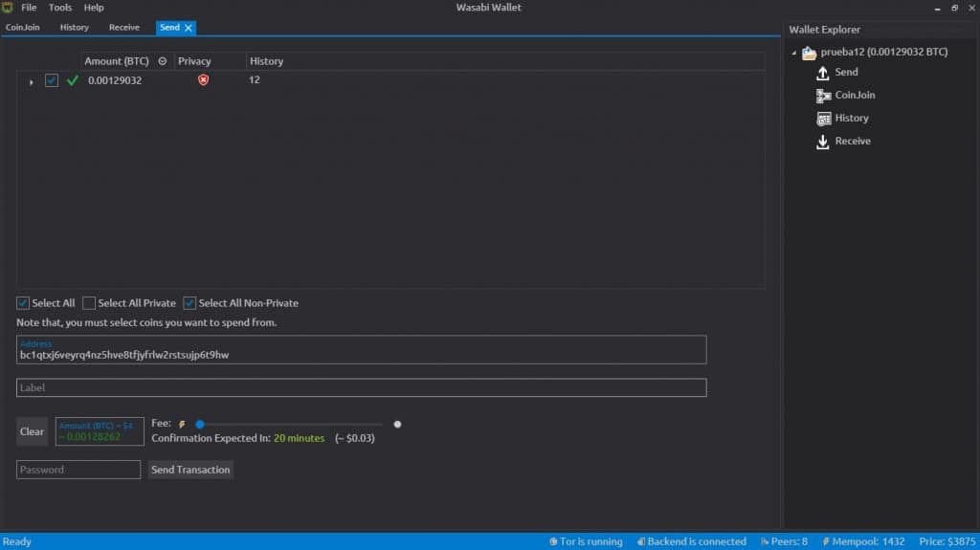Switch to the CoinJoin tab

click(23, 28)
